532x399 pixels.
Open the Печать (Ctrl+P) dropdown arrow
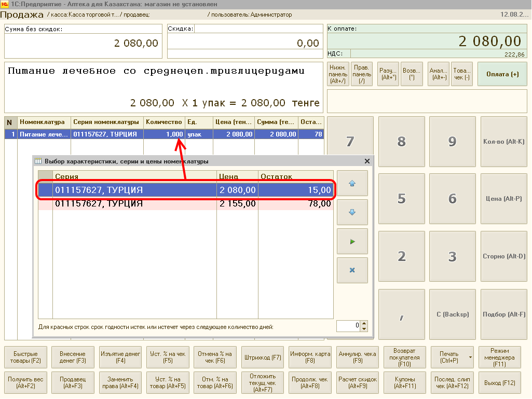[x=470, y=357]
